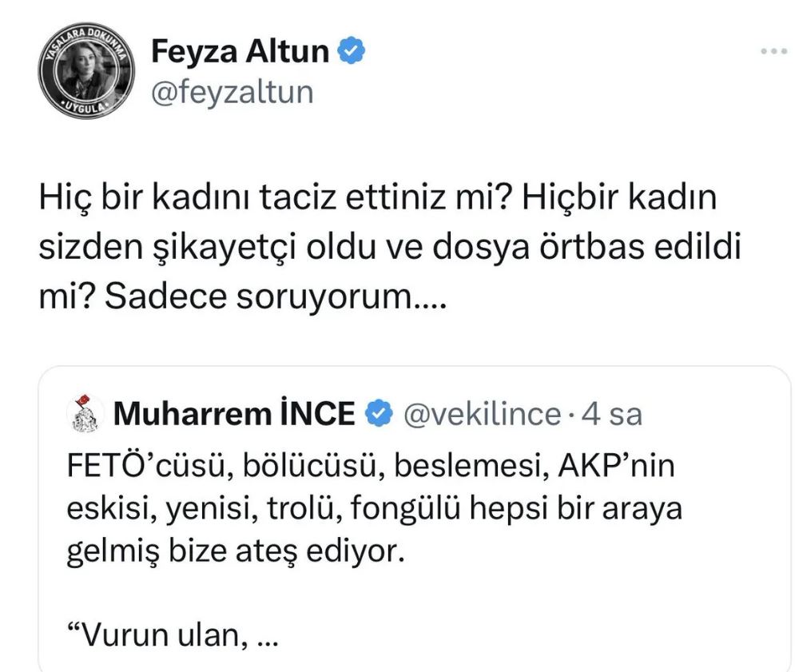Open Muharrem İNCE's small profile avatar
The width and height of the screenshot is (795, 672).
coord(85,415)
